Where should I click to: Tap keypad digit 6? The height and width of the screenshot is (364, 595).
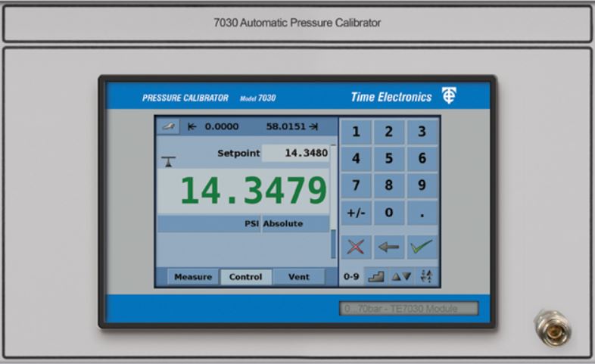[422, 158]
